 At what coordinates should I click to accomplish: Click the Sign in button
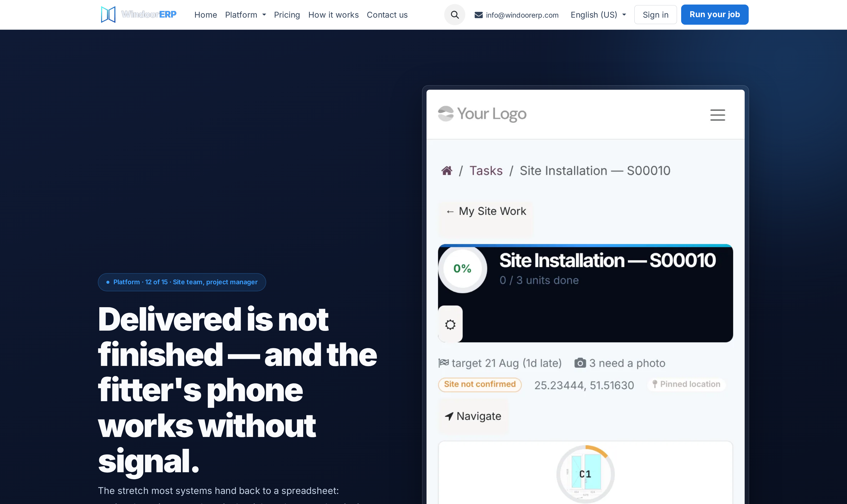(655, 15)
